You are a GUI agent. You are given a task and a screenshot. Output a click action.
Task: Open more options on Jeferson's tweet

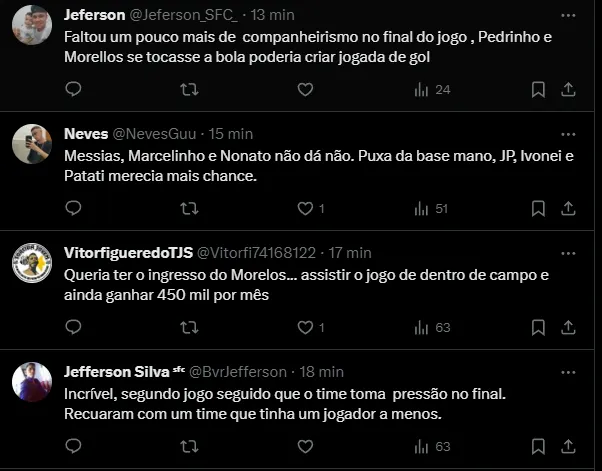point(568,15)
